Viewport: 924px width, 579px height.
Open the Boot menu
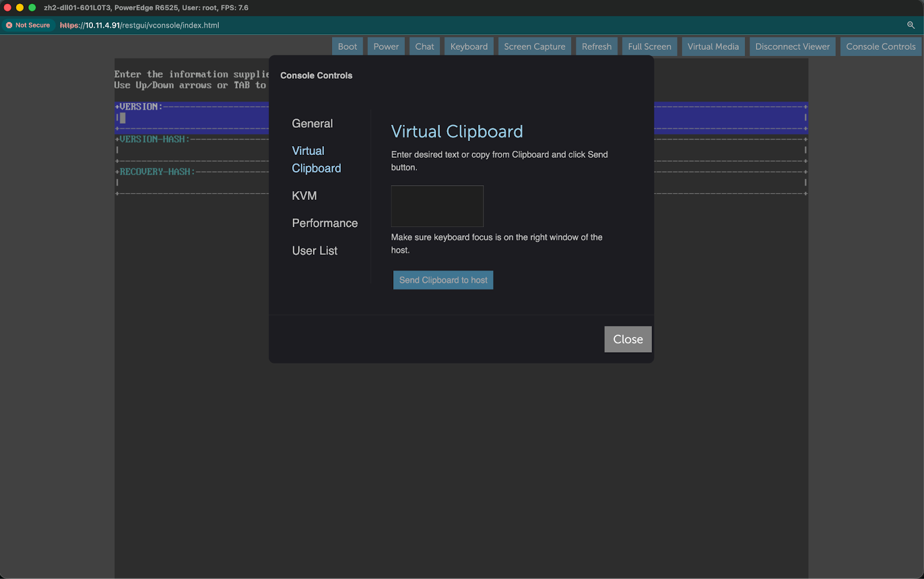(347, 46)
